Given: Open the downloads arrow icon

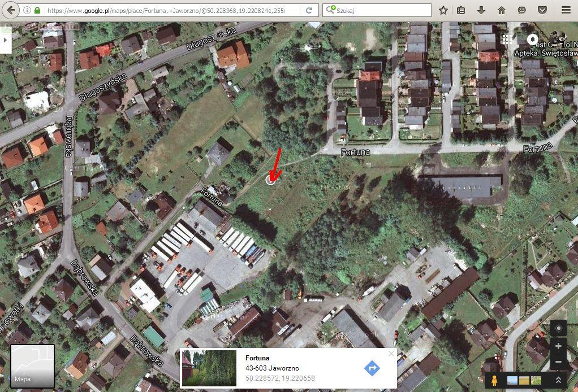Looking at the screenshot, I should (481, 10).
